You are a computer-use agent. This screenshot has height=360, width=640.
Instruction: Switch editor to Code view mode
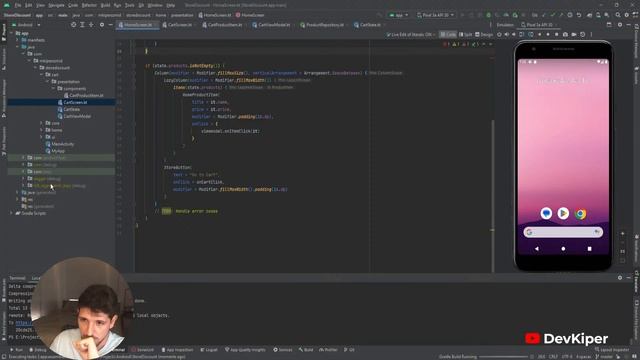tap(448, 35)
